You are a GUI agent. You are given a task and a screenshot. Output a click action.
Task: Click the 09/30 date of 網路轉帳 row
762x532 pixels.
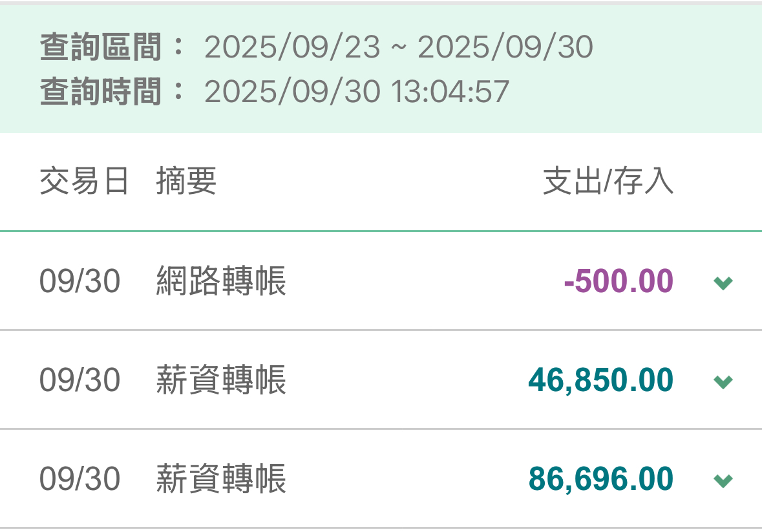click(x=79, y=282)
